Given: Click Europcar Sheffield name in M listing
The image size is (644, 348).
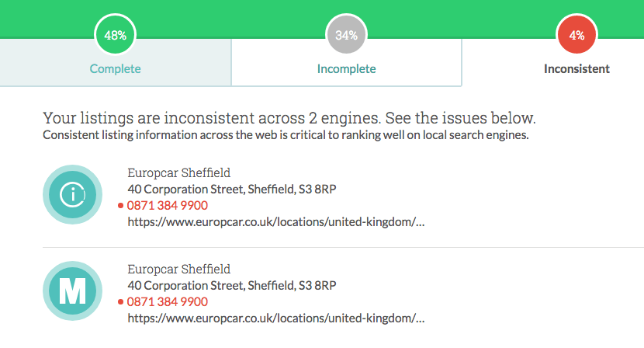Looking at the screenshot, I should pyautogui.click(x=178, y=269).
